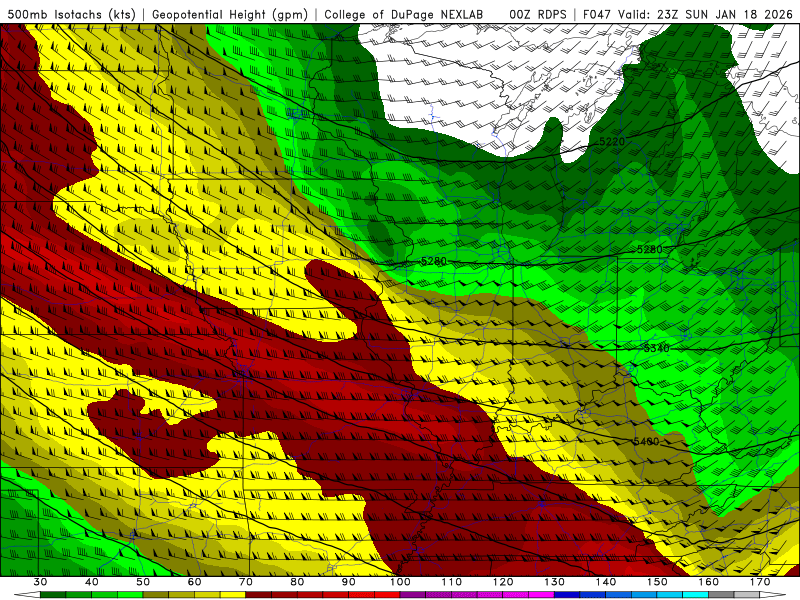This screenshot has width=800, height=600.
Task: Click the 90 tick label on color scale
Action: pyautogui.click(x=349, y=582)
